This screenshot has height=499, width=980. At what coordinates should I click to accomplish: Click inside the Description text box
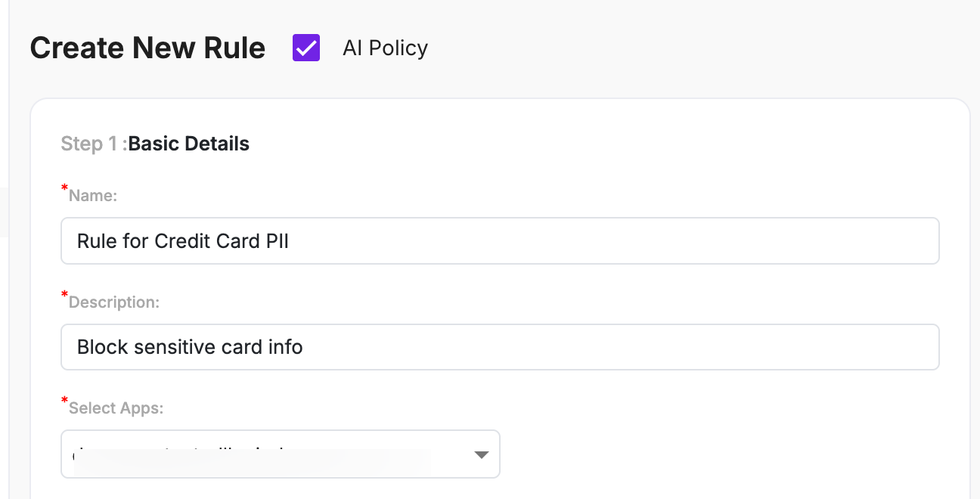tap(499, 346)
